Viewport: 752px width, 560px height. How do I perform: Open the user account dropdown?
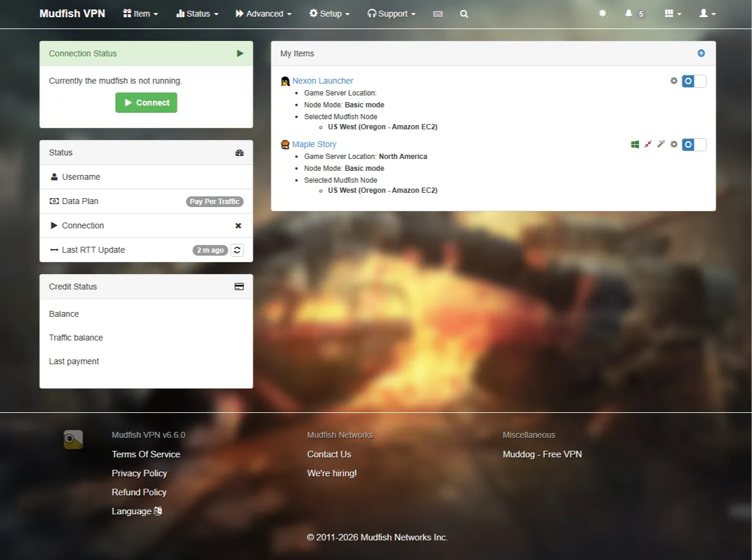tap(707, 14)
